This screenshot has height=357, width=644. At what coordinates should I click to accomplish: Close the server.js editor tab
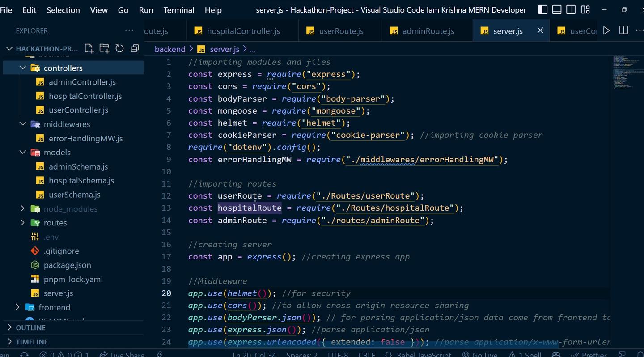pyautogui.click(x=540, y=30)
